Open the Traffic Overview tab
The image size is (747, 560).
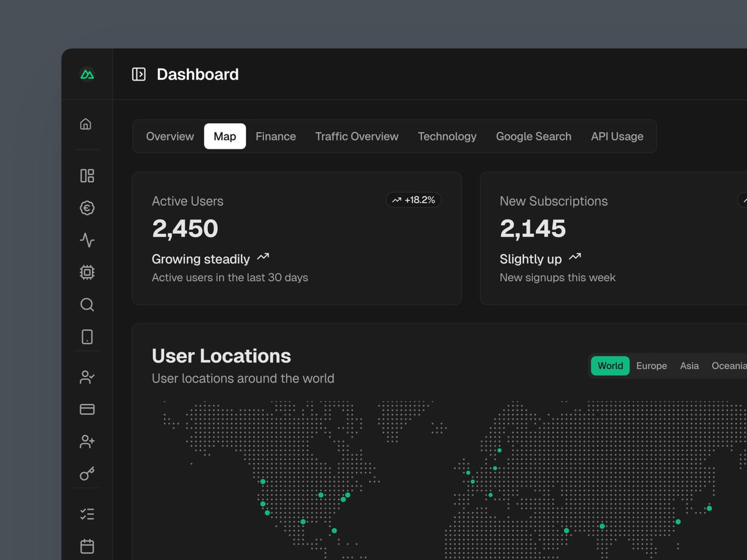click(x=357, y=136)
